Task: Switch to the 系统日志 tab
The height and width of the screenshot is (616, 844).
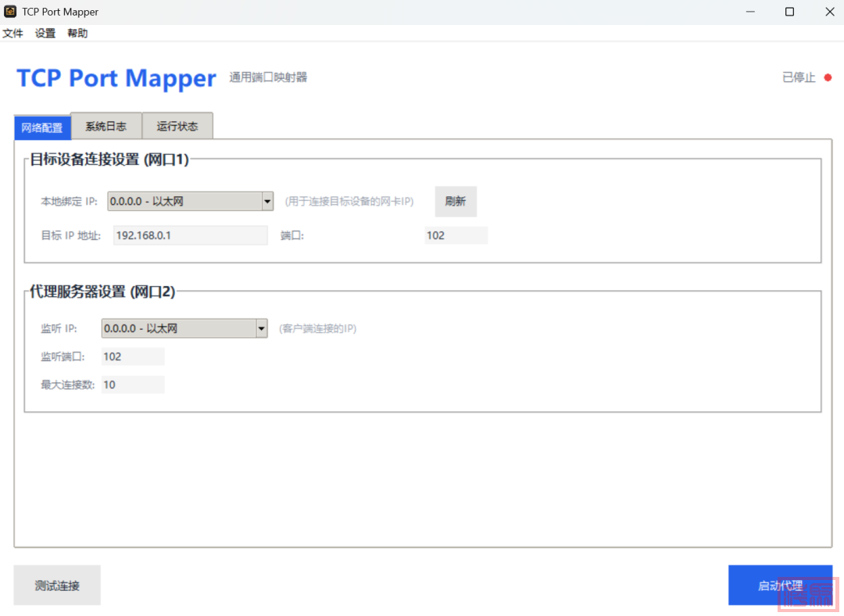Action: click(105, 126)
